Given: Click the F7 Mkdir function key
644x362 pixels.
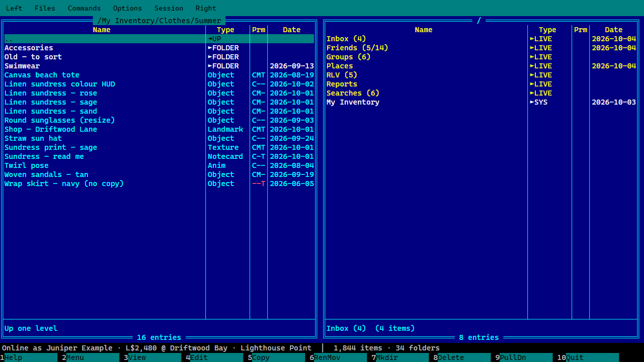Looking at the screenshot, I should tap(398, 357).
